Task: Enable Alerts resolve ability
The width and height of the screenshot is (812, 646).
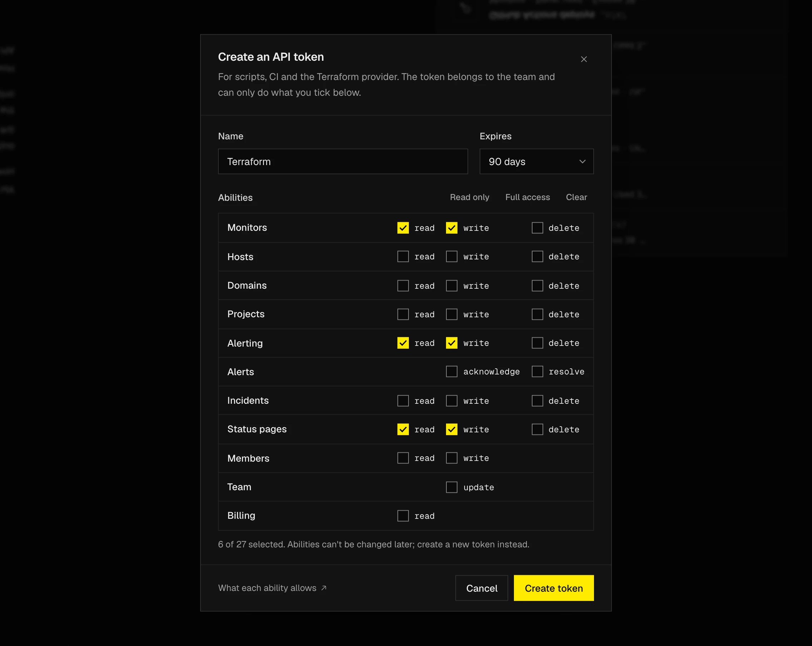Action: tap(537, 372)
